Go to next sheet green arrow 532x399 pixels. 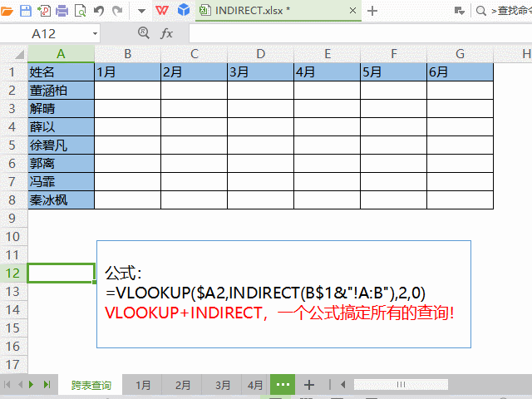32,384
